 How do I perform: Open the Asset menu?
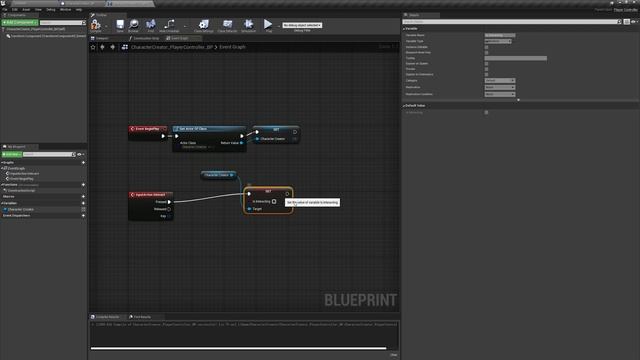click(26, 9)
